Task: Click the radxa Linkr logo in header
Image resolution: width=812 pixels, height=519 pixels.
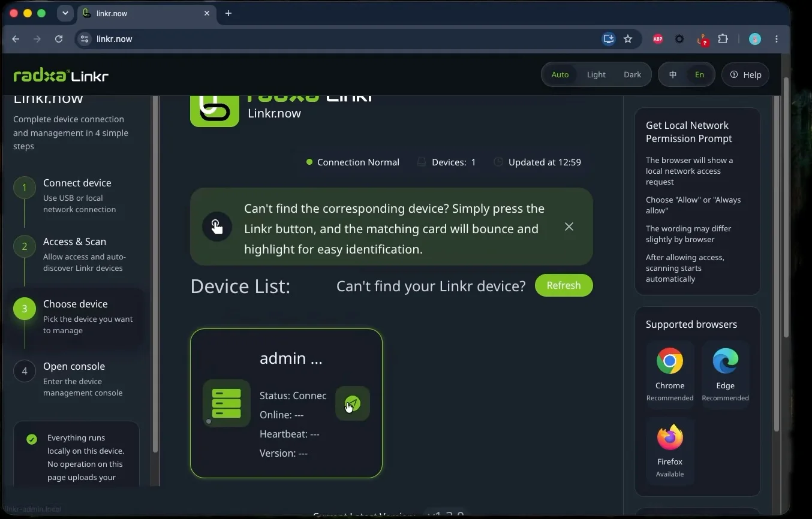Action: 61,75
